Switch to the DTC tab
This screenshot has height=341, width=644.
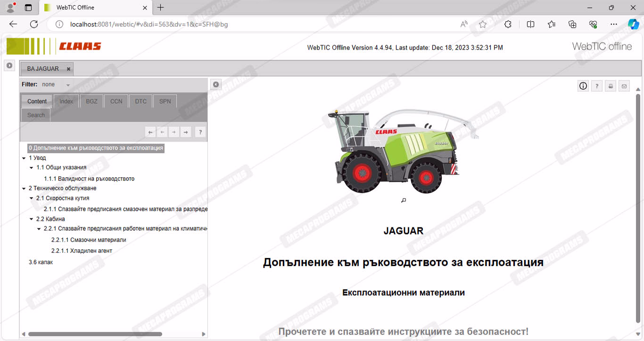point(140,101)
